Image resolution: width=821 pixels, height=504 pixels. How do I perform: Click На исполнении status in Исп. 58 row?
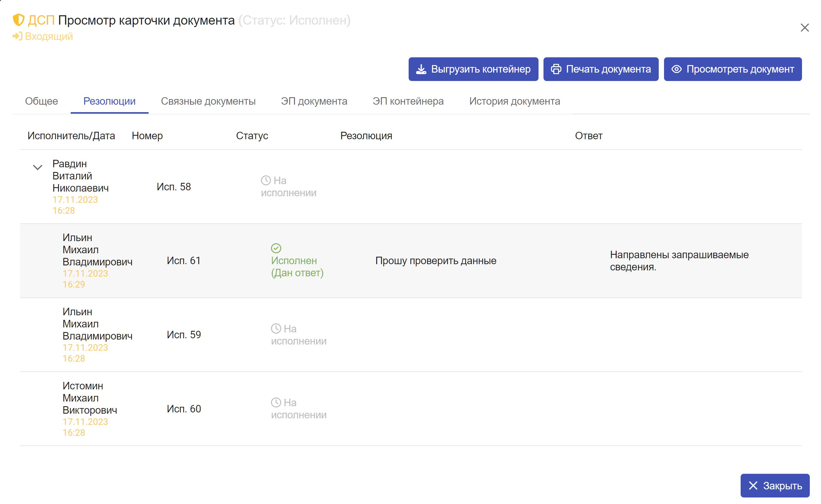288,187
